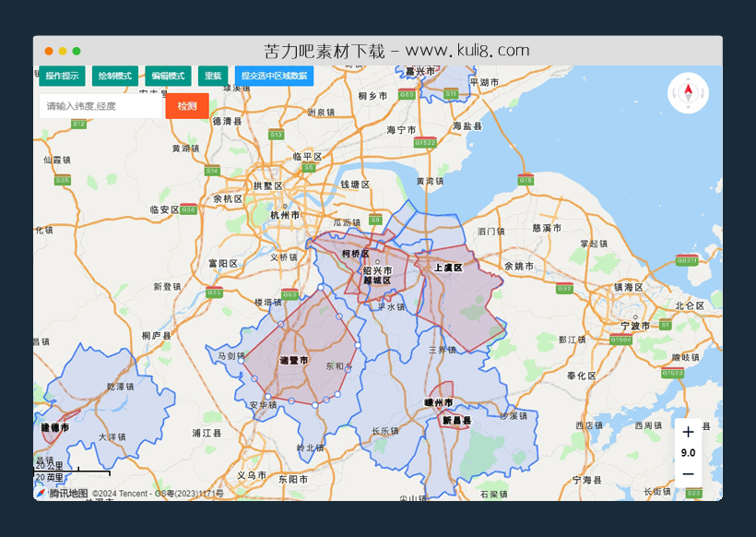Submit selected region data via 提交选中区域数据
Viewport: 756px width, 537px height.
click(274, 76)
